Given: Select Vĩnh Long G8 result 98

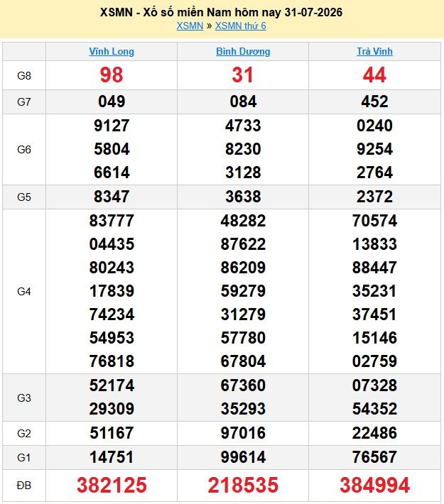Looking at the screenshot, I should 112,75.
